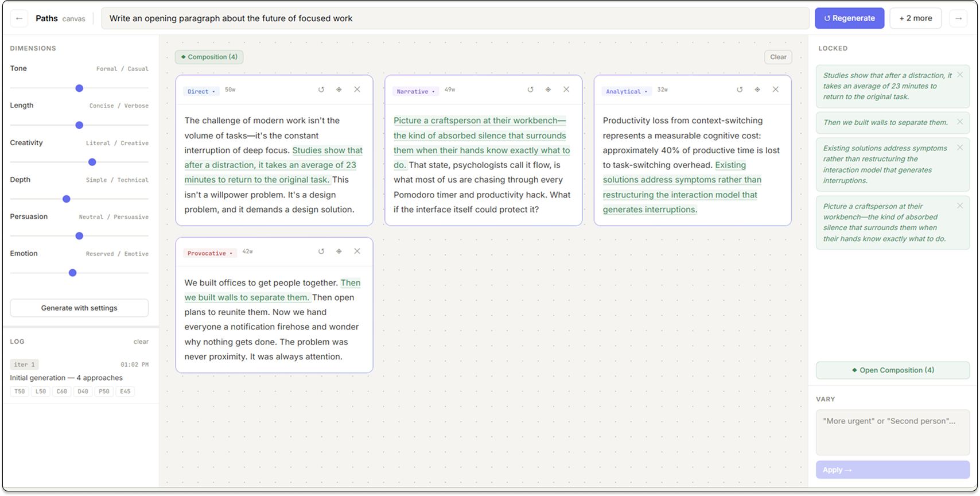Open the Narrative approach dropdown
The image size is (980, 496).
tap(415, 91)
